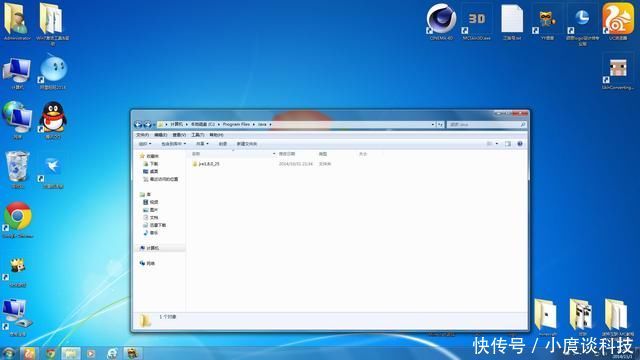Select 图片 library in the navigation pane
Image resolution: width=640 pixels, height=360 pixels.
point(151,210)
